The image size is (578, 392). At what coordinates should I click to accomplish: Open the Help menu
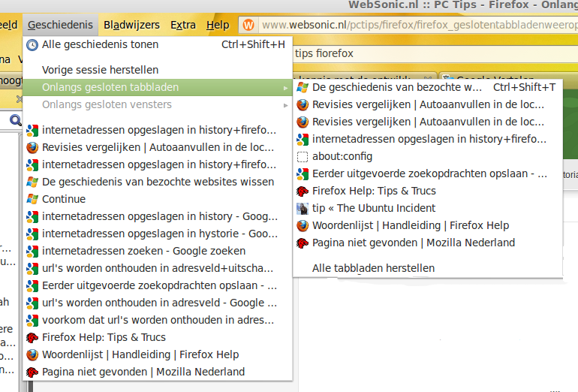tap(218, 25)
